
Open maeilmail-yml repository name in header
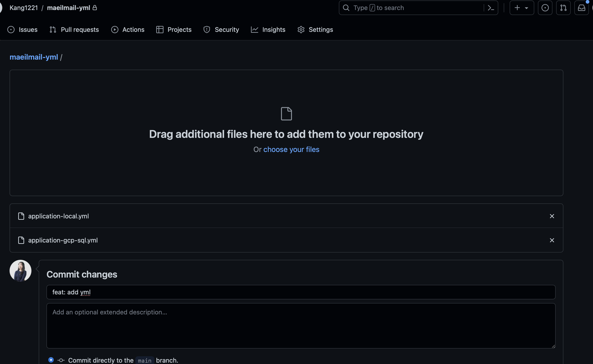[69, 8]
